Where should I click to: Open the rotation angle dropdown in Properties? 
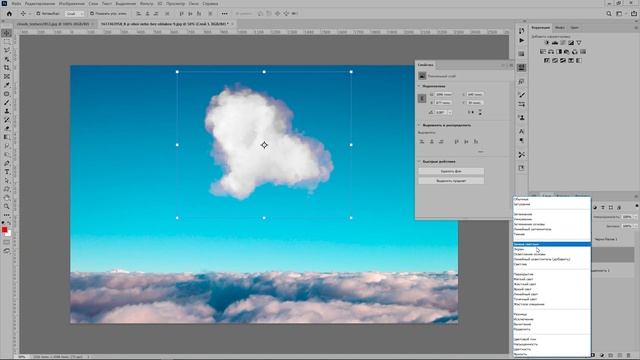tap(450, 112)
